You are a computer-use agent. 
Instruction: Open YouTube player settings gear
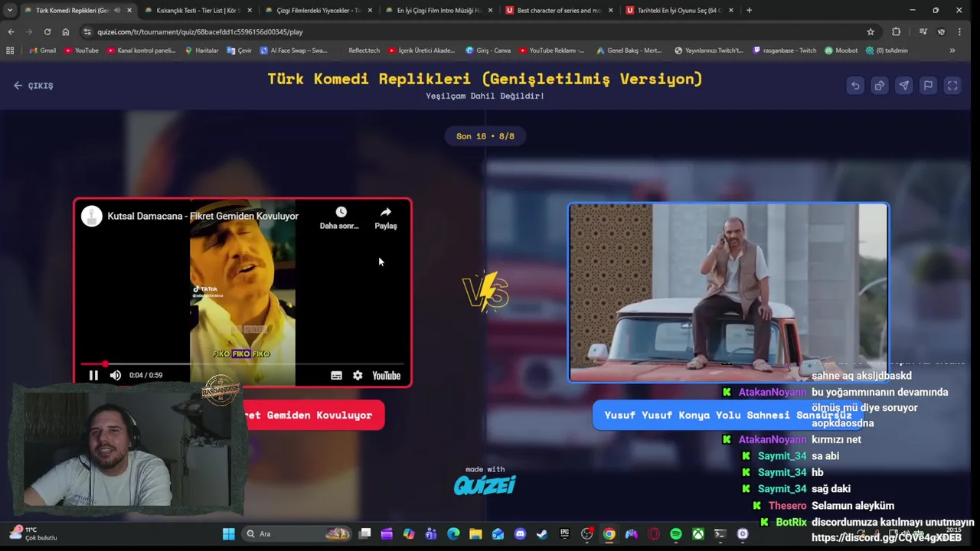pos(358,375)
